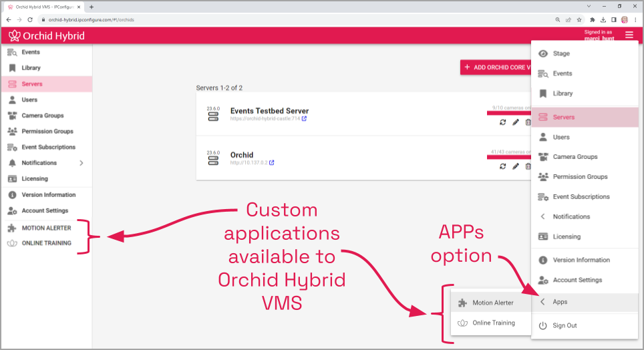Open Permission Groups from dropdown menu
The height and width of the screenshot is (350, 644).
(x=585, y=176)
